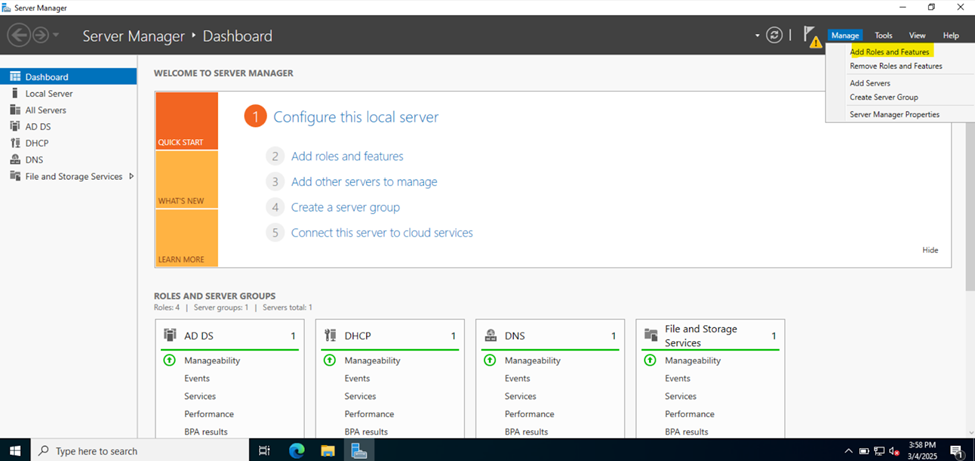Click the forward navigation arrow
Image resolution: width=975 pixels, height=461 pixels.
pyautogui.click(x=40, y=35)
